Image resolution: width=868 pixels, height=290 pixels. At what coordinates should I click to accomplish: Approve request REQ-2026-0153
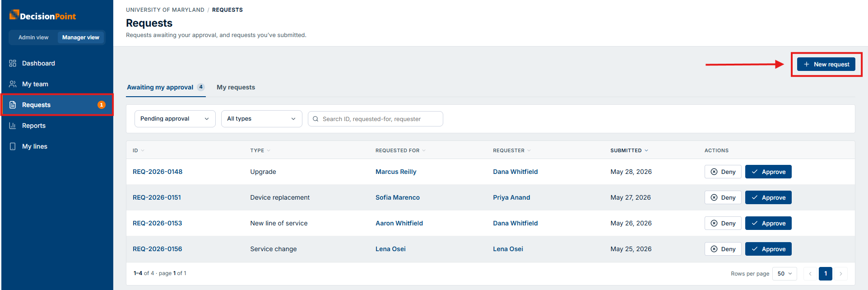768,223
